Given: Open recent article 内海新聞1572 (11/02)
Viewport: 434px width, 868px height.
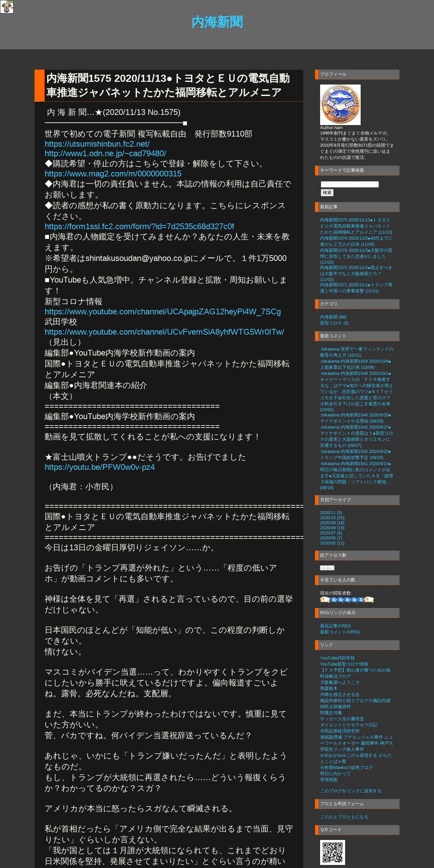Looking at the screenshot, I should (x=356, y=273).
